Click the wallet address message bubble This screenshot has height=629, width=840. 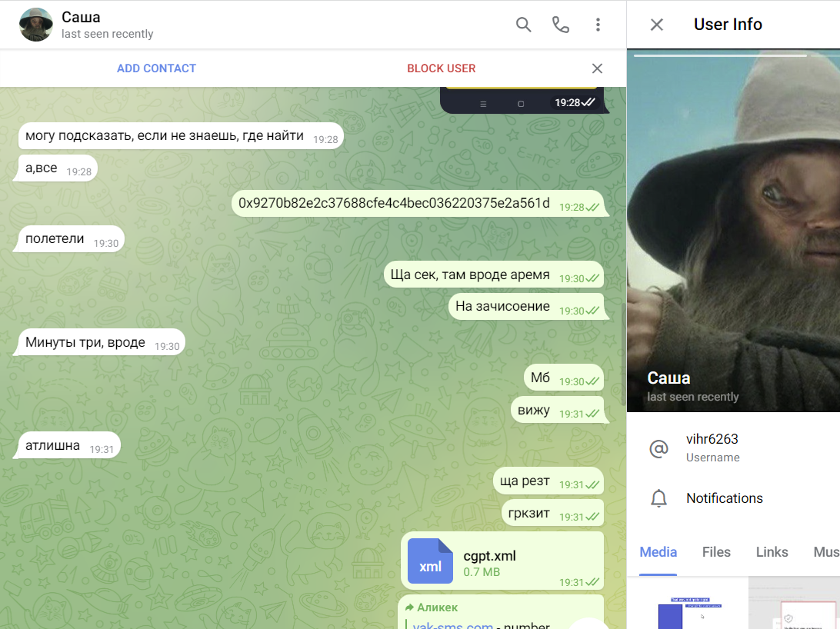(394, 204)
